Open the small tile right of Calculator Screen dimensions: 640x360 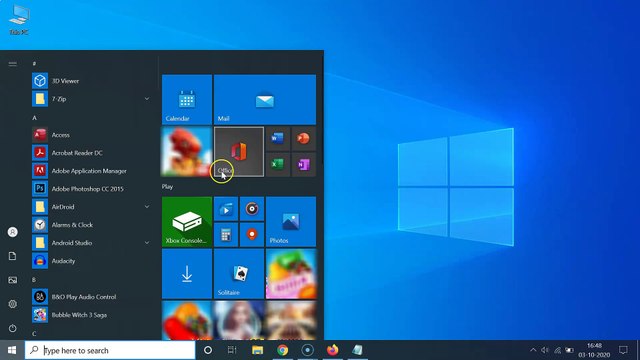(252, 235)
